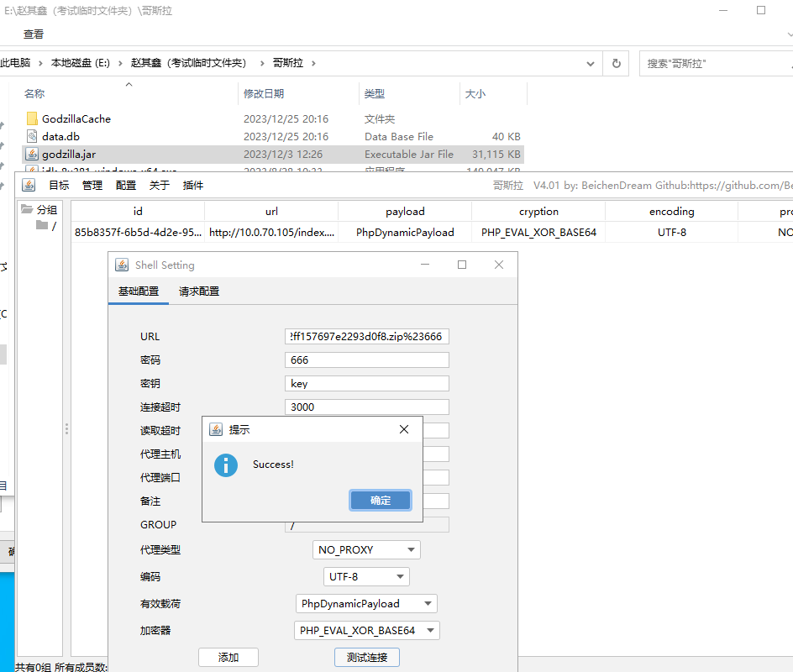Click the Godzilla Java app icon in menu bar
Screen dimensions: 793x672
tap(29, 186)
